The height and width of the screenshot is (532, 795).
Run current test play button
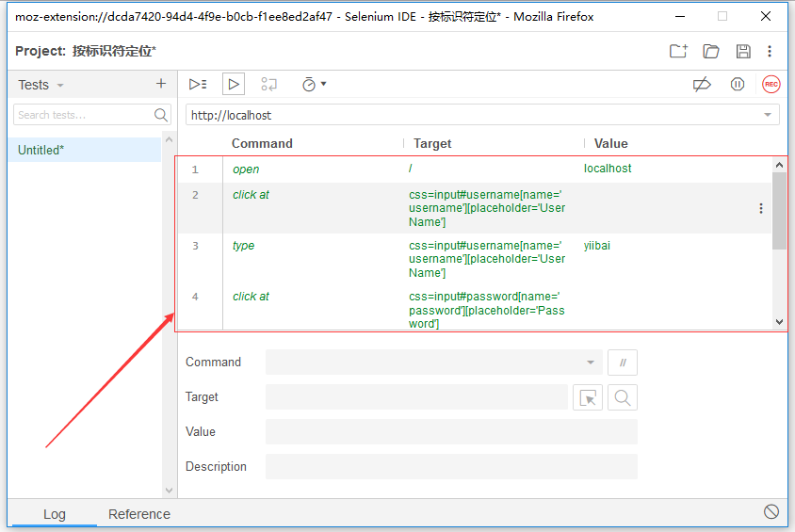pyautogui.click(x=234, y=84)
